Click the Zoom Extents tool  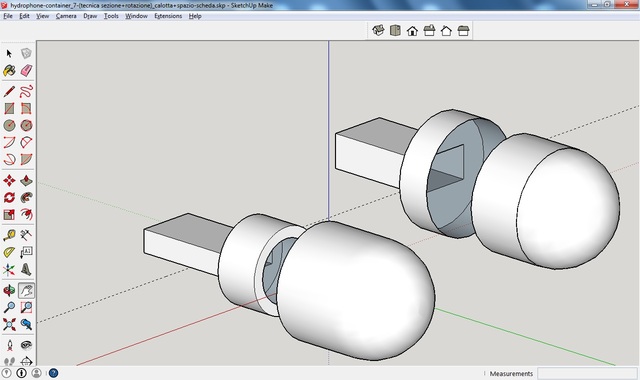click(x=9, y=324)
